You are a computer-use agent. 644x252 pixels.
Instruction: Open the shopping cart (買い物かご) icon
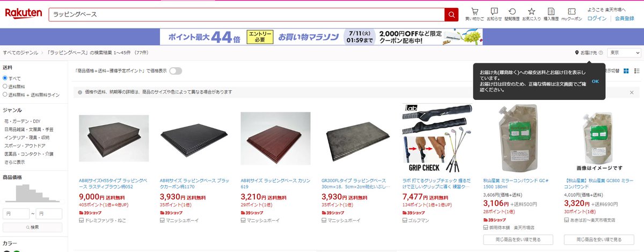coord(474,14)
